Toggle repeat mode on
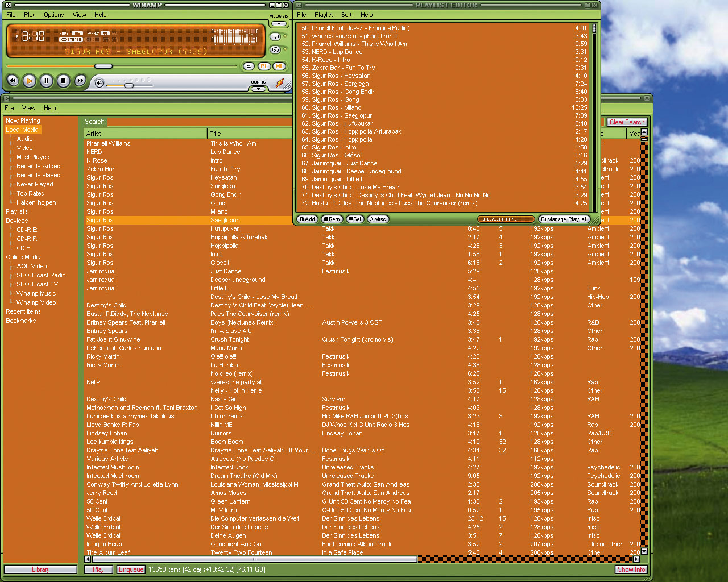The width and height of the screenshot is (728, 582). 275,36
